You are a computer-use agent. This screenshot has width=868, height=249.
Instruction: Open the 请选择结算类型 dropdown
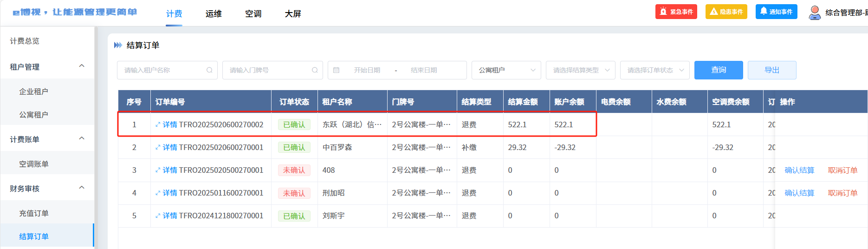tap(580, 70)
